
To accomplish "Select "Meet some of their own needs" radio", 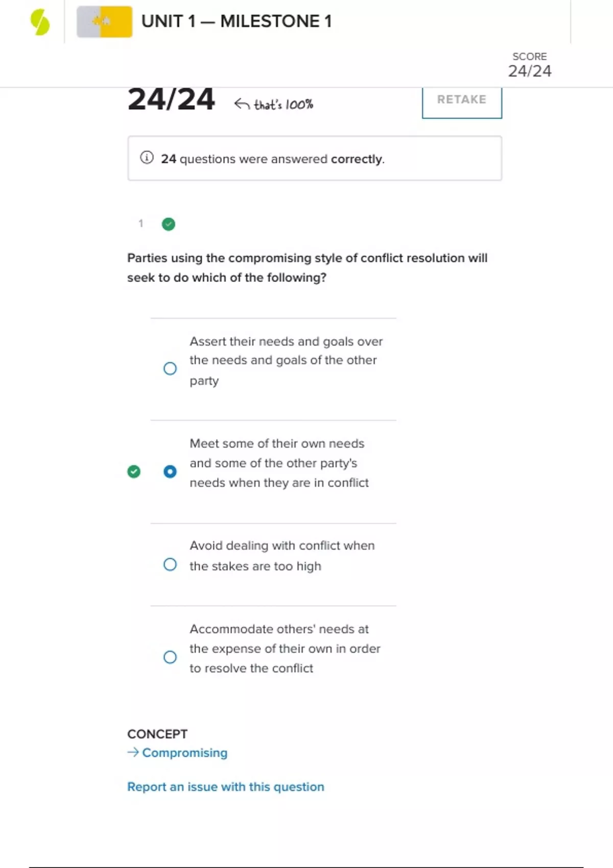I will tap(170, 471).
